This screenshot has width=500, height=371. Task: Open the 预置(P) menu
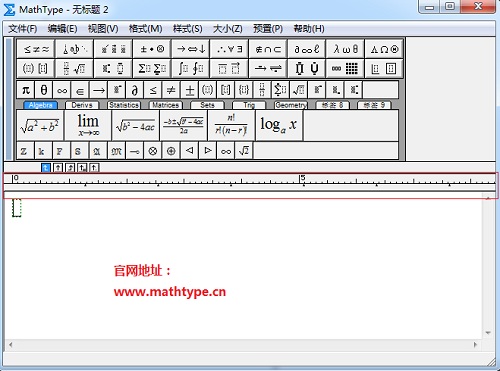pyautogui.click(x=268, y=29)
